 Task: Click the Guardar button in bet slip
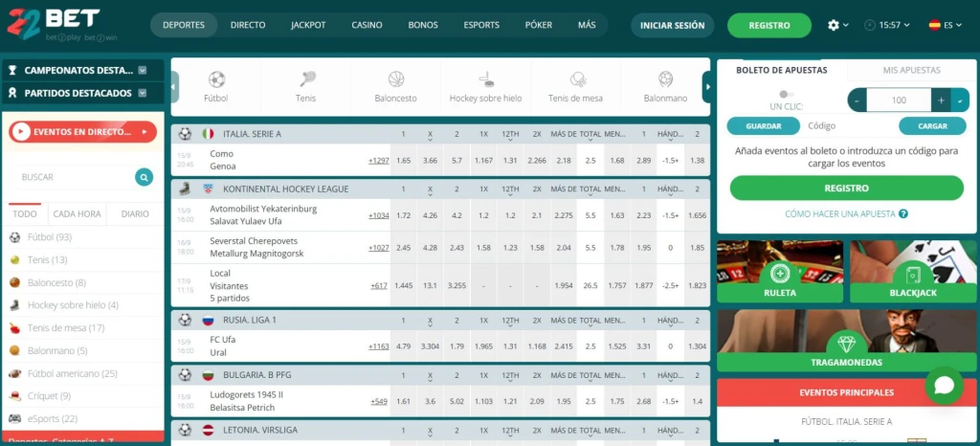pos(763,125)
